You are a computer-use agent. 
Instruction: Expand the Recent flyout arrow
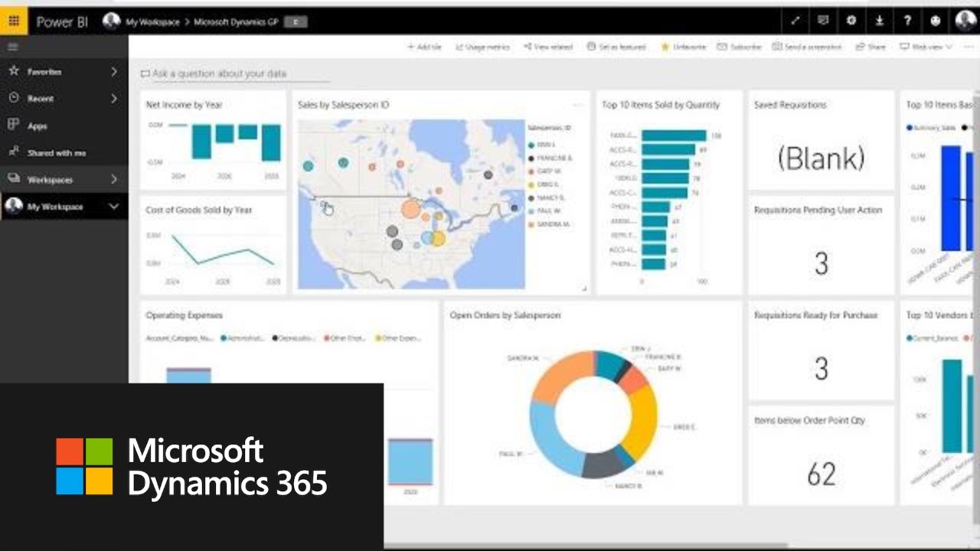(114, 99)
